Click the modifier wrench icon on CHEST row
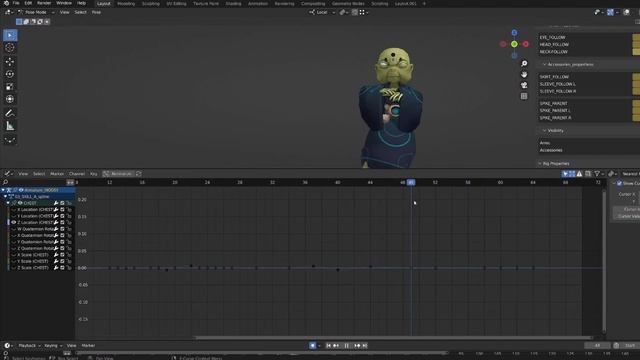Image resolution: width=640 pixels, height=360 pixels. point(56,203)
